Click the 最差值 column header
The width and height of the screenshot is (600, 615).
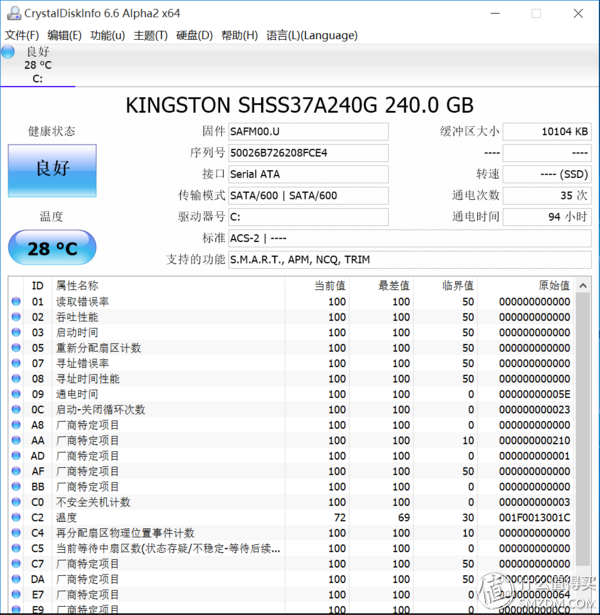tap(381, 286)
